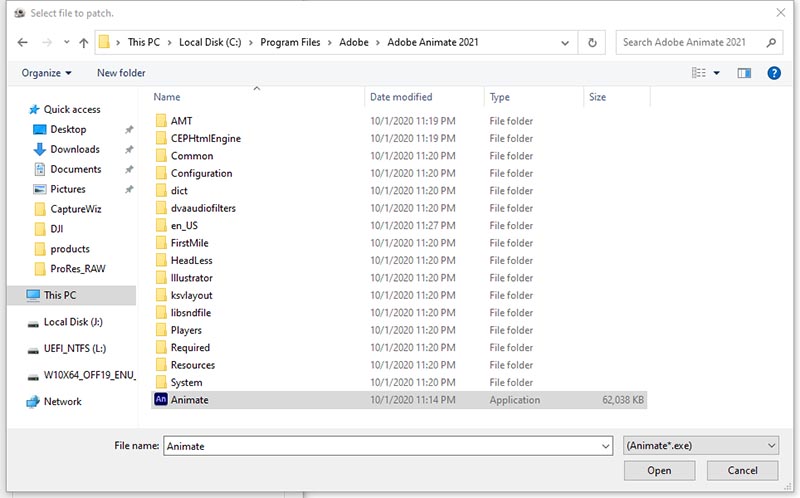Sort by Date modified column
Viewport: 800px width, 498px height.
tap(401, 97)
